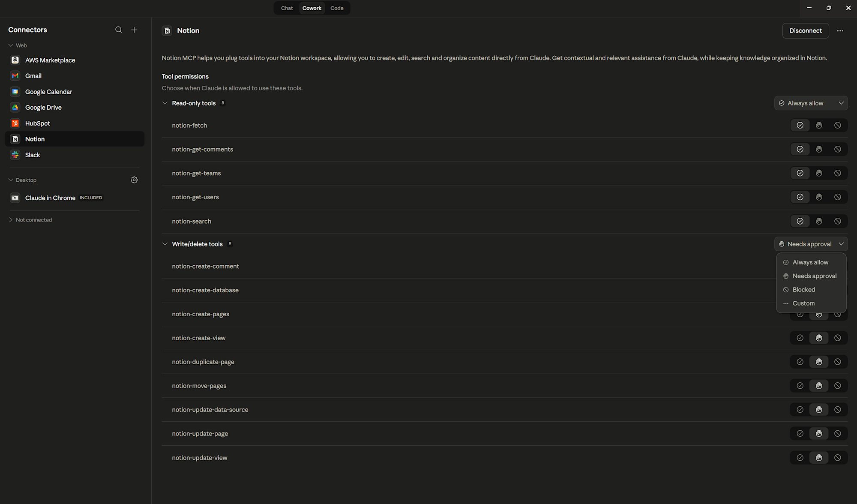
Task: Choose Blocked from the permission menu
Action: pos(803,290)
